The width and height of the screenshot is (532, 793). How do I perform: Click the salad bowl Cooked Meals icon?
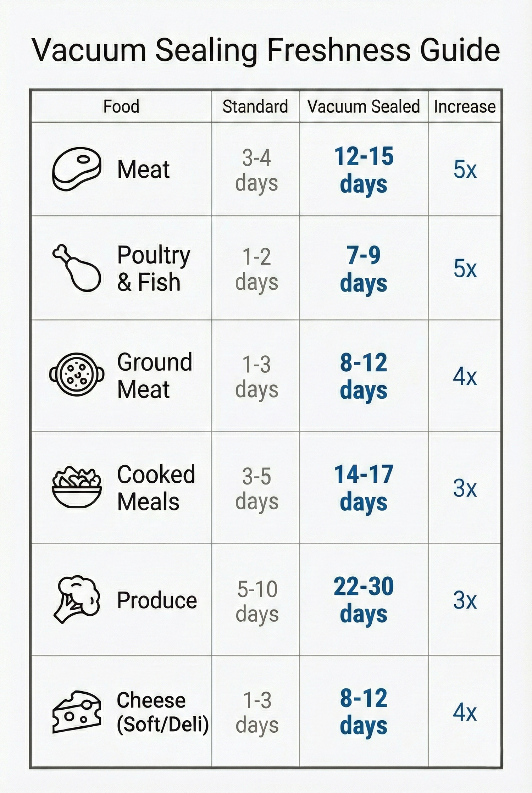click(77, 488)
